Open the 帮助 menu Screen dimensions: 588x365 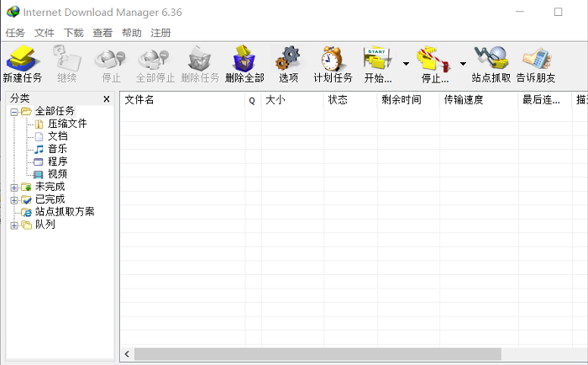(132, 33)
